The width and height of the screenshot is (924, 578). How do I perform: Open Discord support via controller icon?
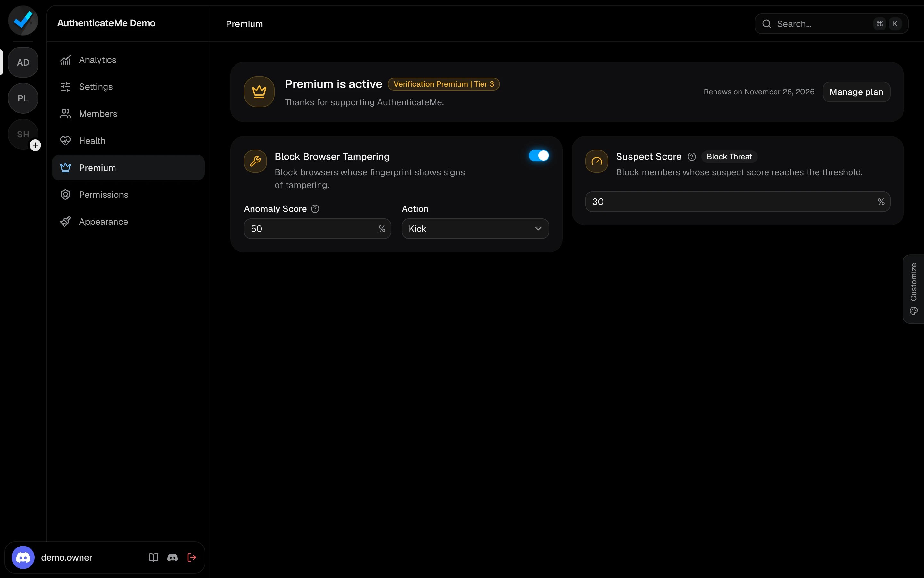click(x=173, y=557)
